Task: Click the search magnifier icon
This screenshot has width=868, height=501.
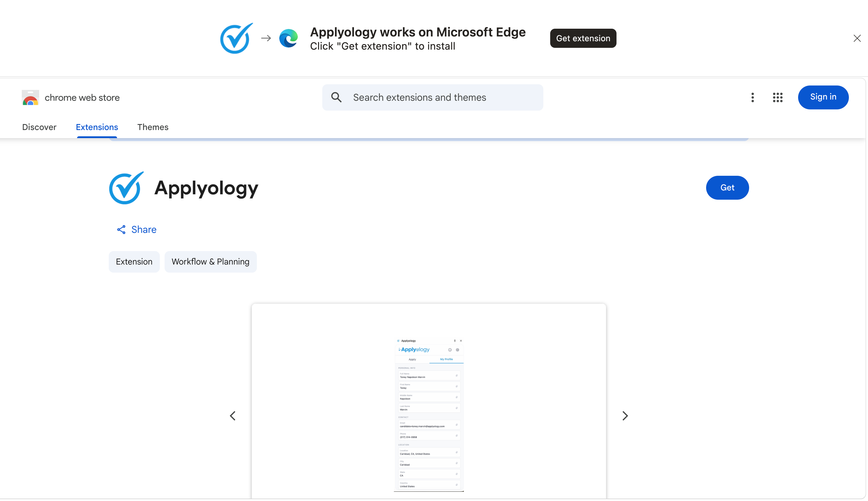Action: 336,97
